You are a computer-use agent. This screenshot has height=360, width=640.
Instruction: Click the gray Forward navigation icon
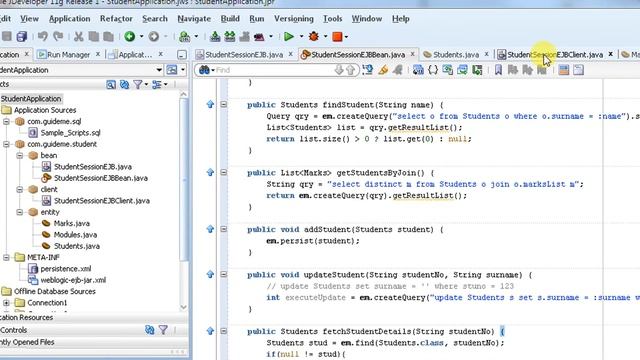click(154, 37)
